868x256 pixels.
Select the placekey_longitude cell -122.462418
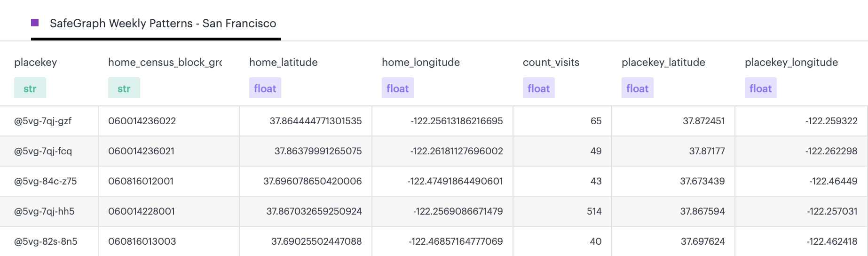point(832,241)
